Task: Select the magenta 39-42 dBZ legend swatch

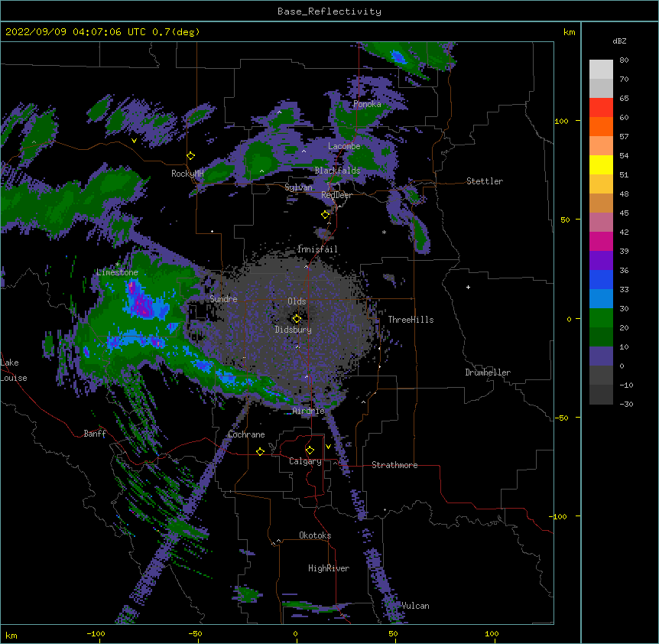Action: [x=601, y=241]
